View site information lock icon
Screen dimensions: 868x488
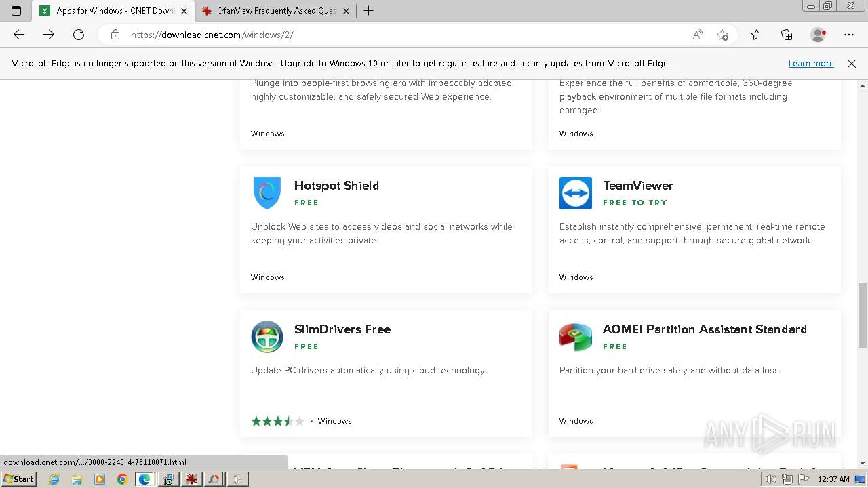(x=115, y=35)
